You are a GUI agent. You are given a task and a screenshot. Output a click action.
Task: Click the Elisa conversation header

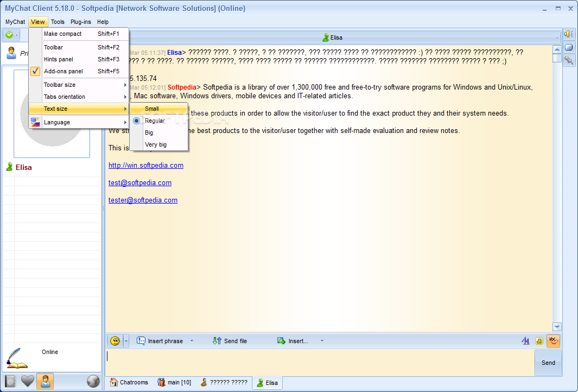click(x=333, y=37)
